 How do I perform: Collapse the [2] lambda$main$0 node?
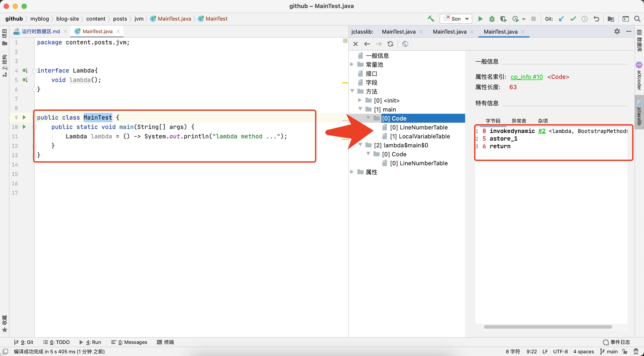[360, 145]
